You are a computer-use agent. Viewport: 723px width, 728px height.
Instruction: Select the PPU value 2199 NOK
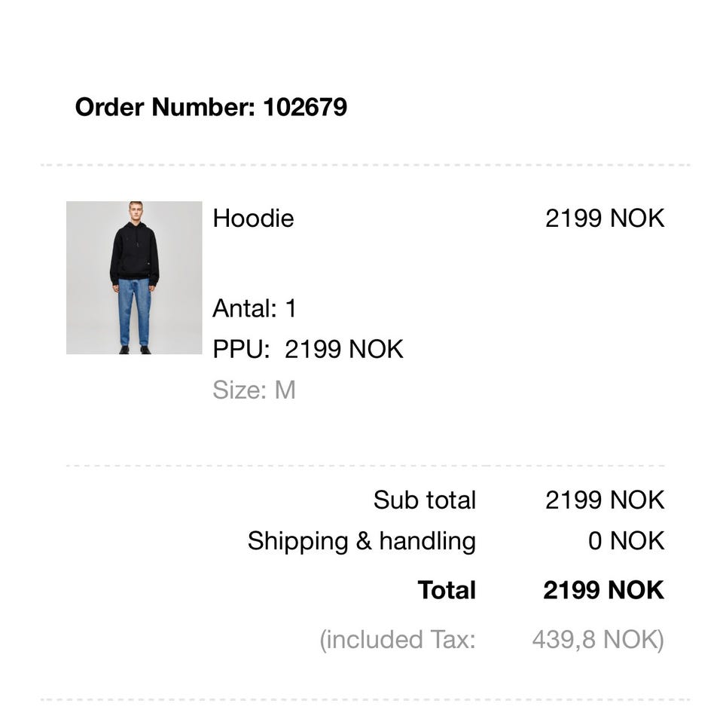click(x=344, y=349)
